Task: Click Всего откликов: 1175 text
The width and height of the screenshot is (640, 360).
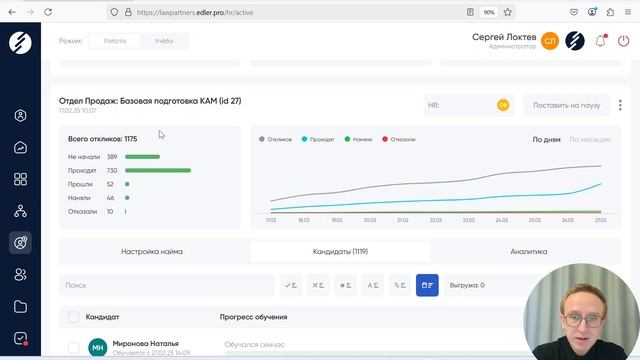Action: (102, 139)
